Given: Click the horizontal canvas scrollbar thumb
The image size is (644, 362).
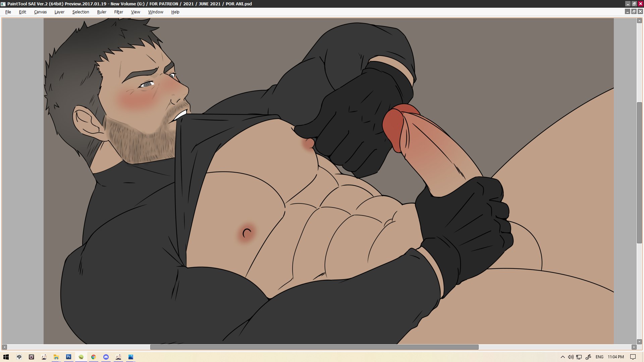Looking at the screenshot, I should pyautogui.click(x=314, y=347).
